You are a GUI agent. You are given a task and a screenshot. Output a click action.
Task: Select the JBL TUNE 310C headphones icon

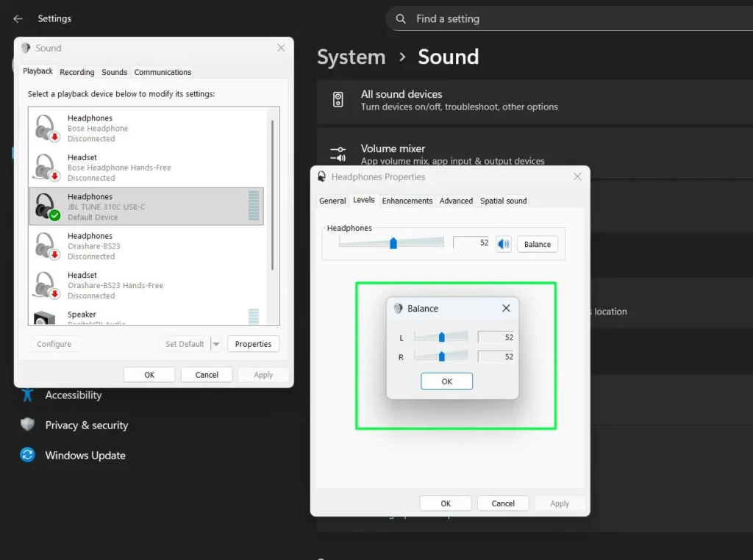click(x=46, y=206)
